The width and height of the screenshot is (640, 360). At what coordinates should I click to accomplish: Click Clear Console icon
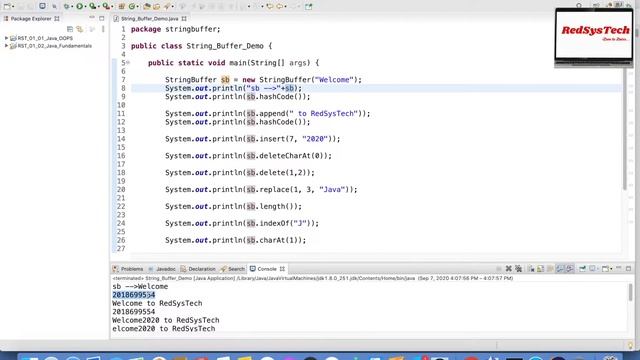[x=531, y=269]
